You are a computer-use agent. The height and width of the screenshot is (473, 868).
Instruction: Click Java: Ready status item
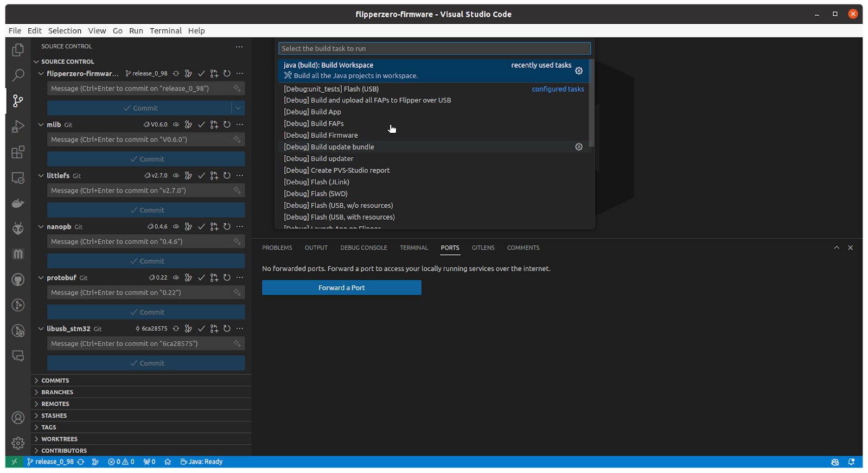(x=201, y=462)
